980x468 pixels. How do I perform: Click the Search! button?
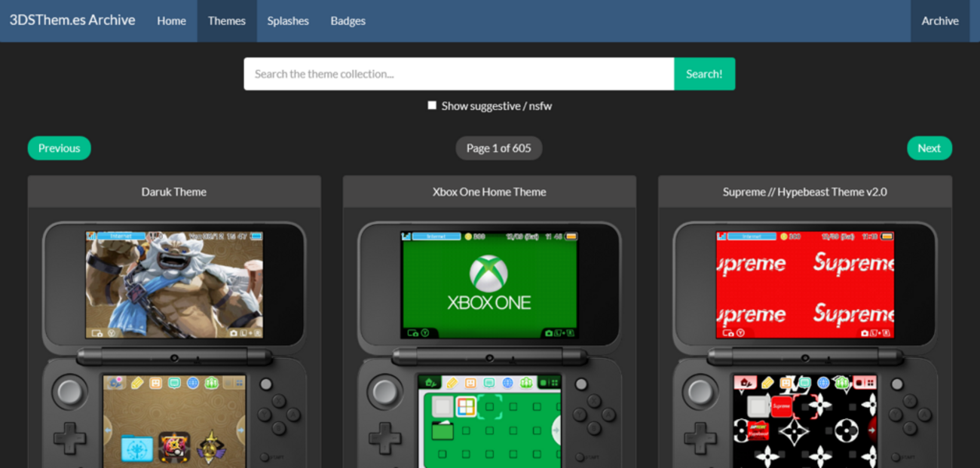click(704, 74)
